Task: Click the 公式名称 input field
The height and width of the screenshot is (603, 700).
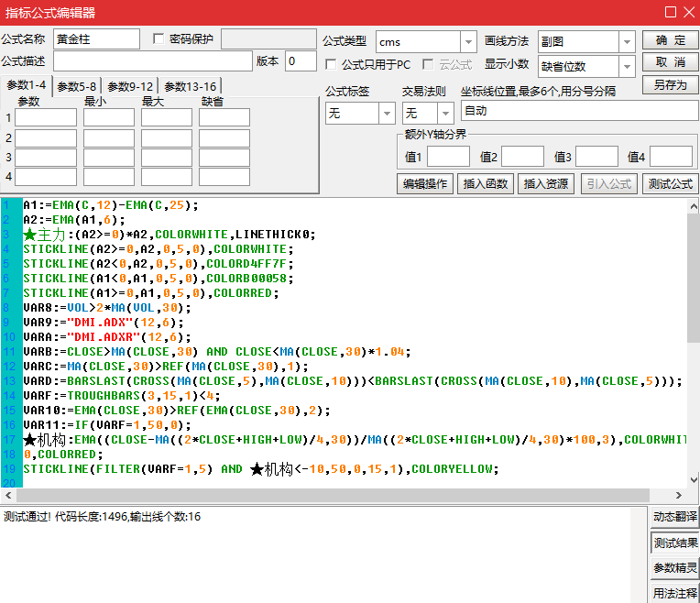Action: click(x=96, y=38)
